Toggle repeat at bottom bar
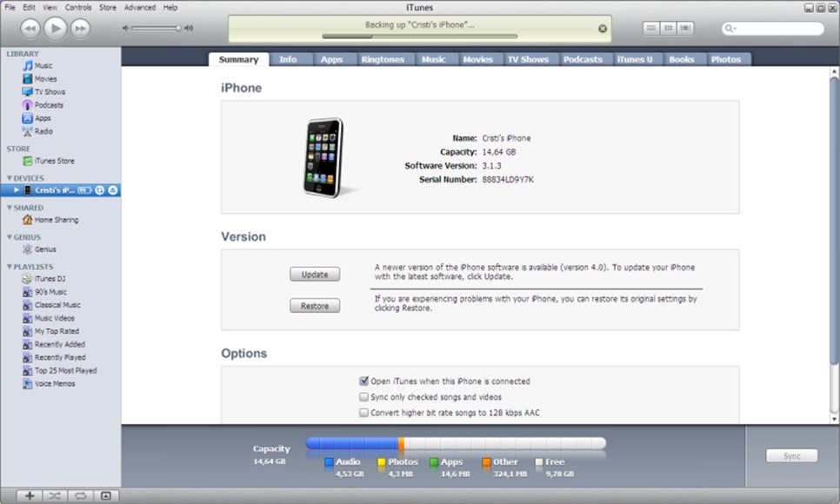The image size is (840, 504). [80, 496]
